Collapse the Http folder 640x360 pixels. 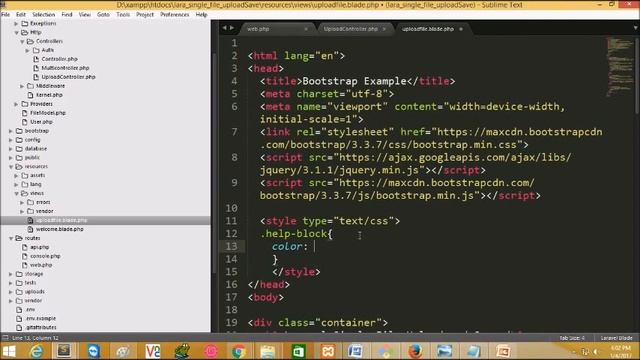(16, 33)
